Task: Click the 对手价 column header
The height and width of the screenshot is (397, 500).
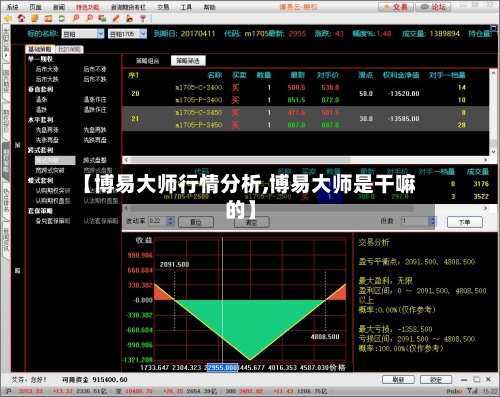Action: [x=328, y=75]
